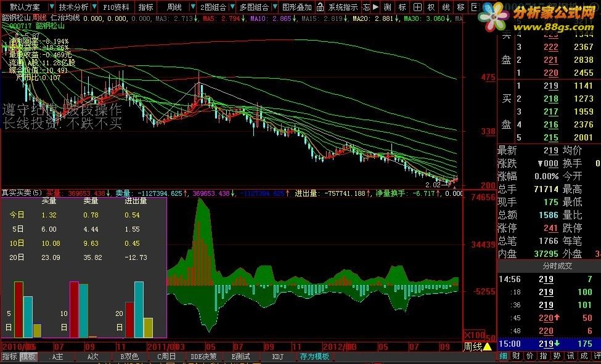Click the 周线 period label at chart corner
This screenshot has width=601, height=364.
pyautogui.click(x=473, y=347)
